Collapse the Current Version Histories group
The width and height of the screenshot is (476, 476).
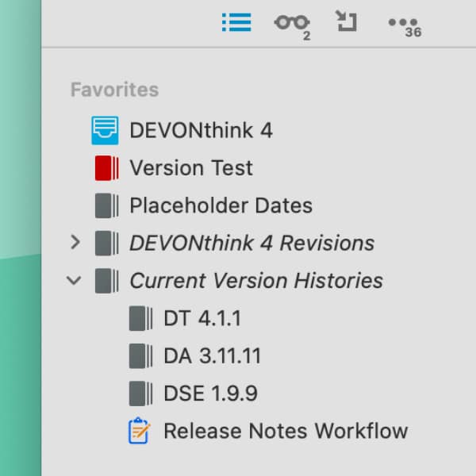75,280
